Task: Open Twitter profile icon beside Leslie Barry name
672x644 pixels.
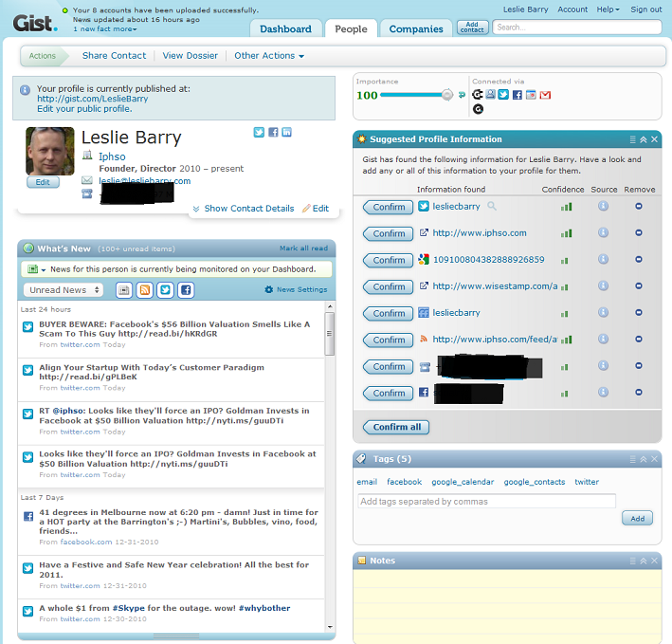Action: click(x=259, y=132)
